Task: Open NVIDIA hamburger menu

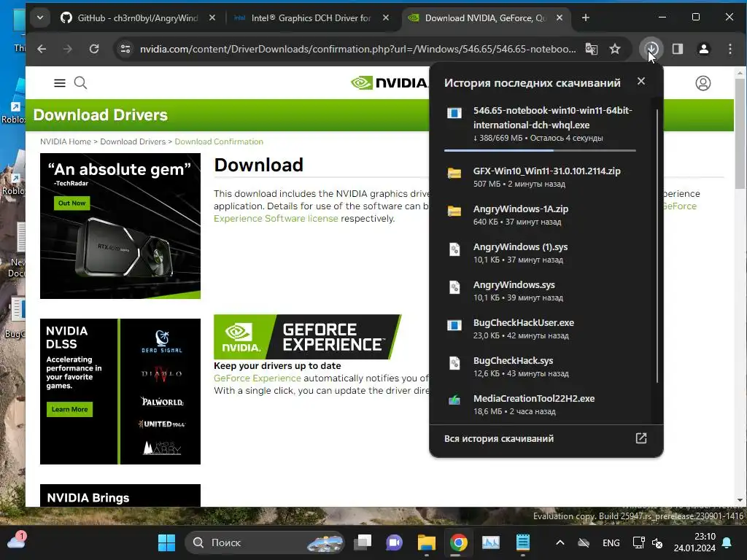Action: [x=60, y=83]
